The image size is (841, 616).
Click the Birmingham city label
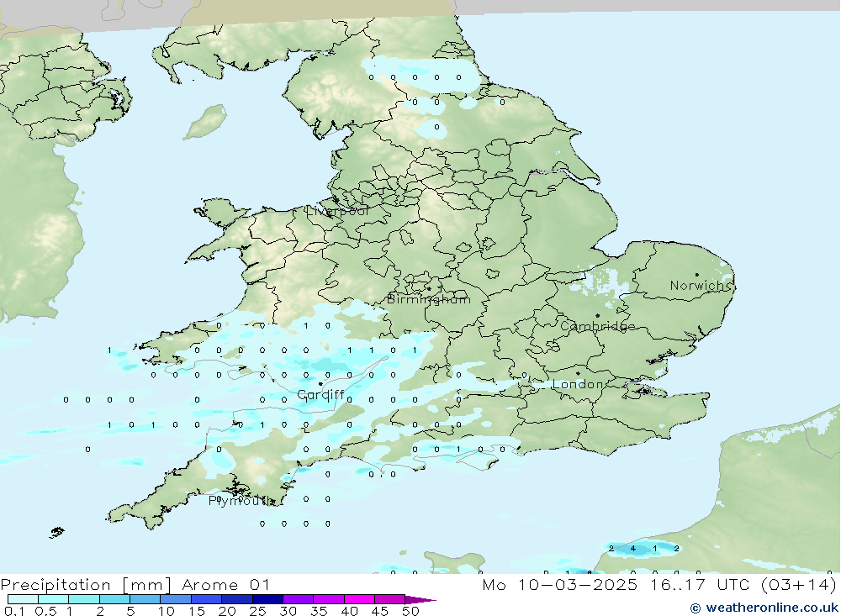point(429,299)
